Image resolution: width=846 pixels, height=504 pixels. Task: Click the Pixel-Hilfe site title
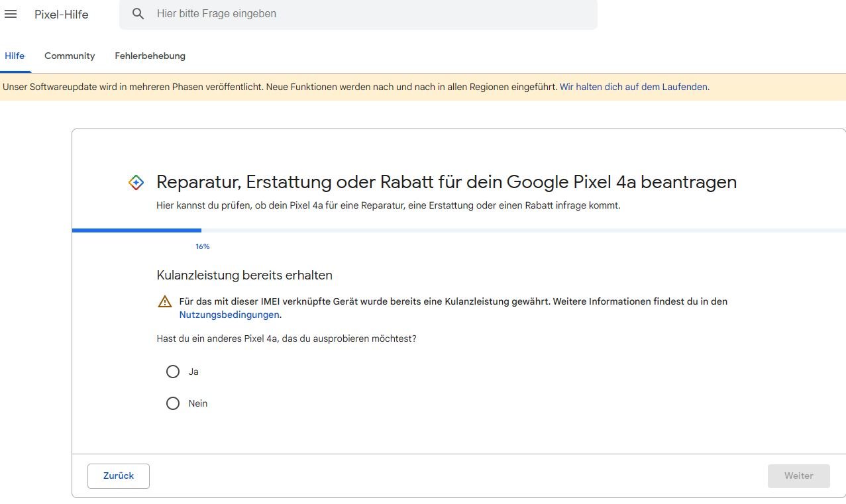(x=61, y=15)
